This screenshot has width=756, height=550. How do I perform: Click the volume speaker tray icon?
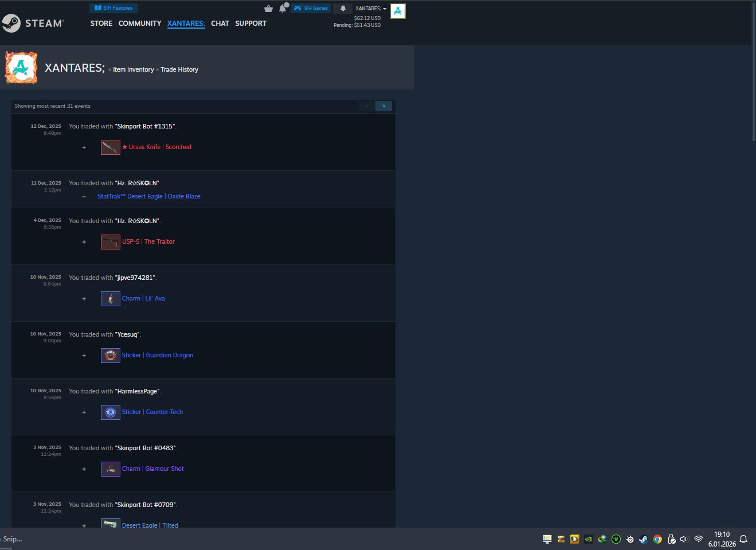click(684, 539)
